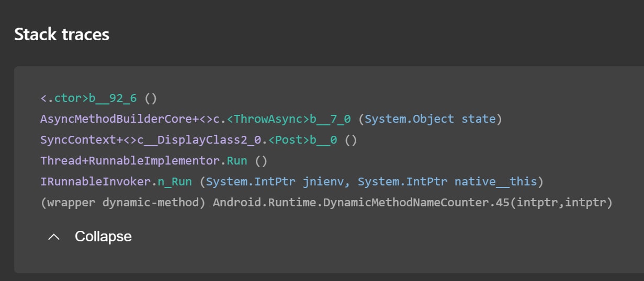Viewport: 644px width, 281px height.
Task: Click the "Stack traces" heading
Action: [62, 34]
